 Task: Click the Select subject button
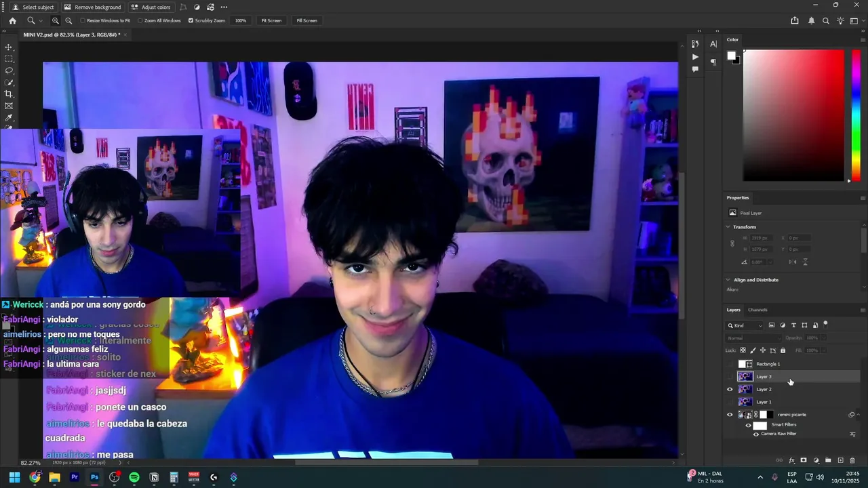[33, 7]
